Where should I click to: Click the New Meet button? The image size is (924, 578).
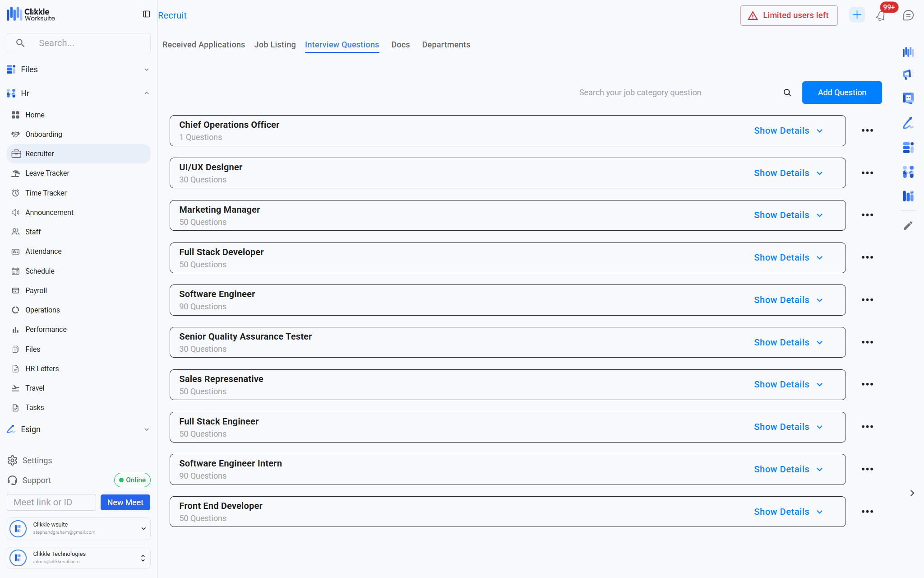tap(125, 503)
